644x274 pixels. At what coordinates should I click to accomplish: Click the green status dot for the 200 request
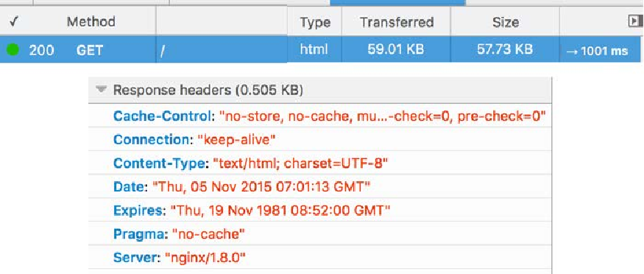coord(13,49)
